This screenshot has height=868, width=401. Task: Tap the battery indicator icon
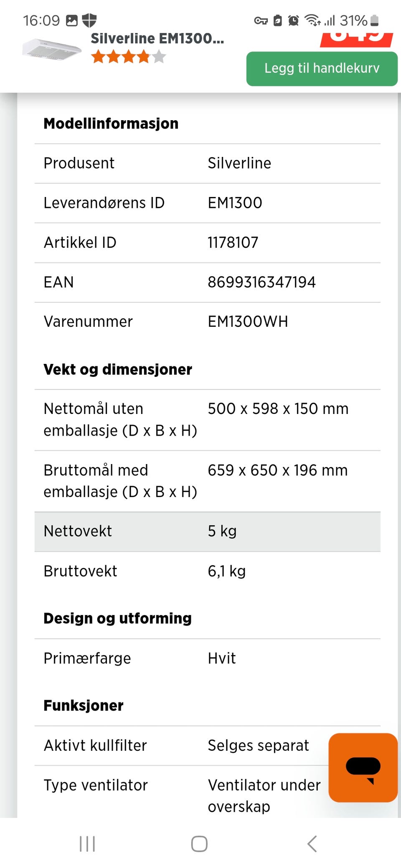375,20
